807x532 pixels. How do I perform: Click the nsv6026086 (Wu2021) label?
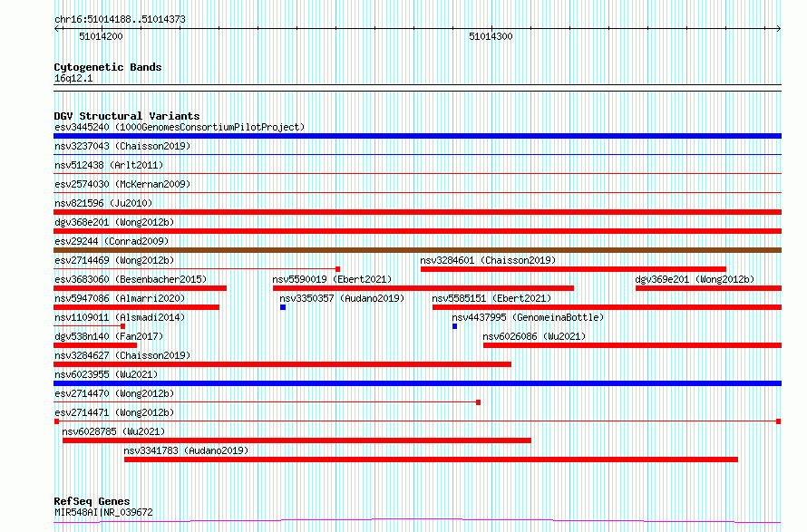(x=534, y=336)
